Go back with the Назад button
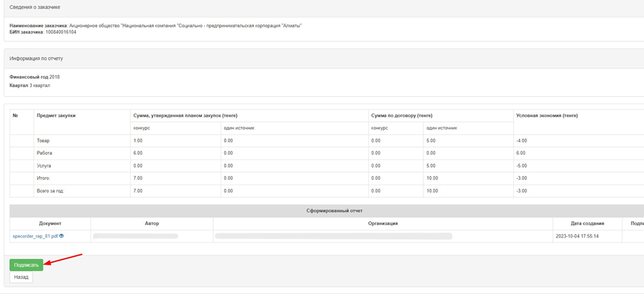The width and height of the screenshot is (644, 294). point(21,277)
